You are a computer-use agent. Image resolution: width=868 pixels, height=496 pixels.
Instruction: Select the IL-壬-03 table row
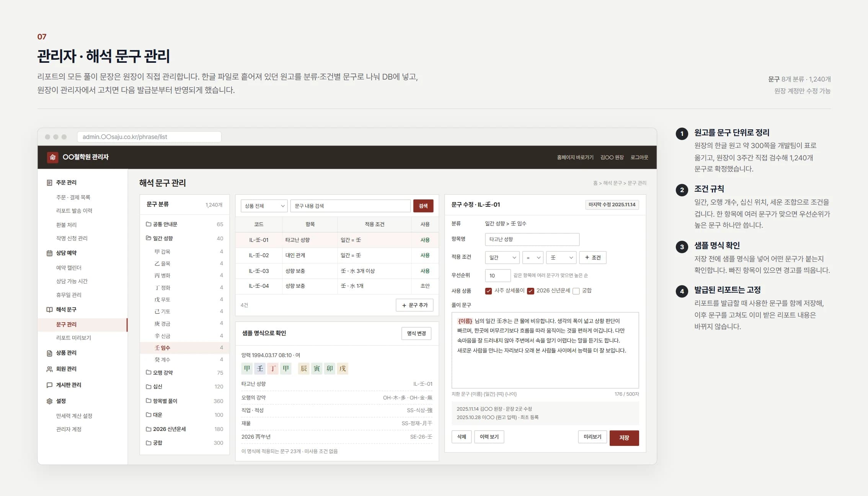click(337, 271)
